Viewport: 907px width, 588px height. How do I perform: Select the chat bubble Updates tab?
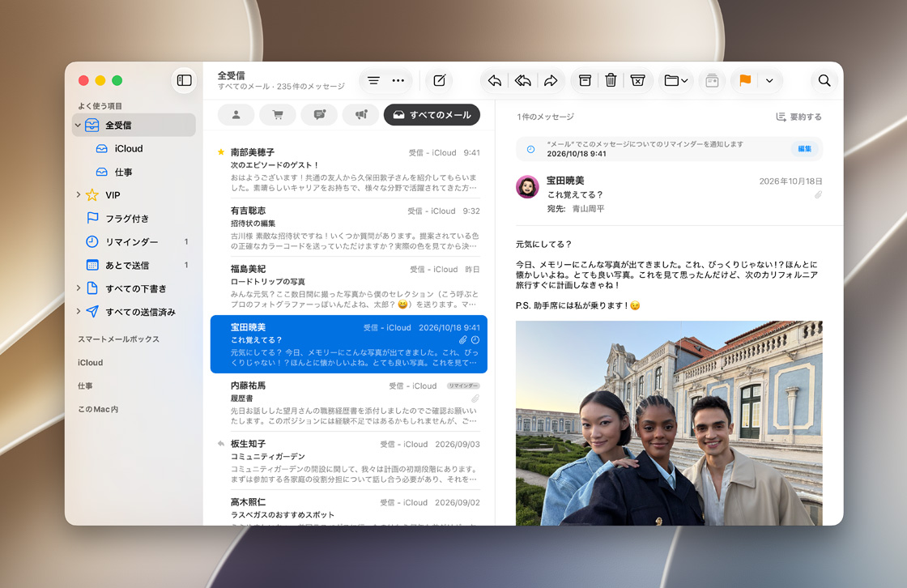pyautogui.click(x=319, y=114)
